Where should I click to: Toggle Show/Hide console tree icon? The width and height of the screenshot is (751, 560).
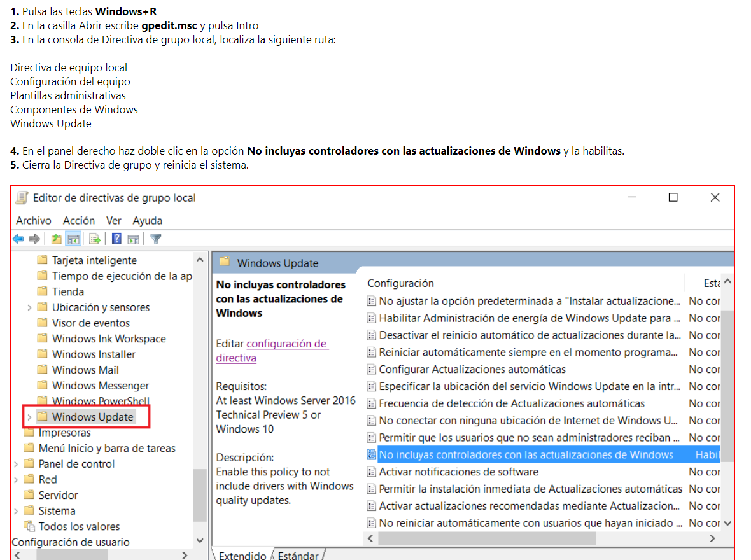tap(73, 239)
